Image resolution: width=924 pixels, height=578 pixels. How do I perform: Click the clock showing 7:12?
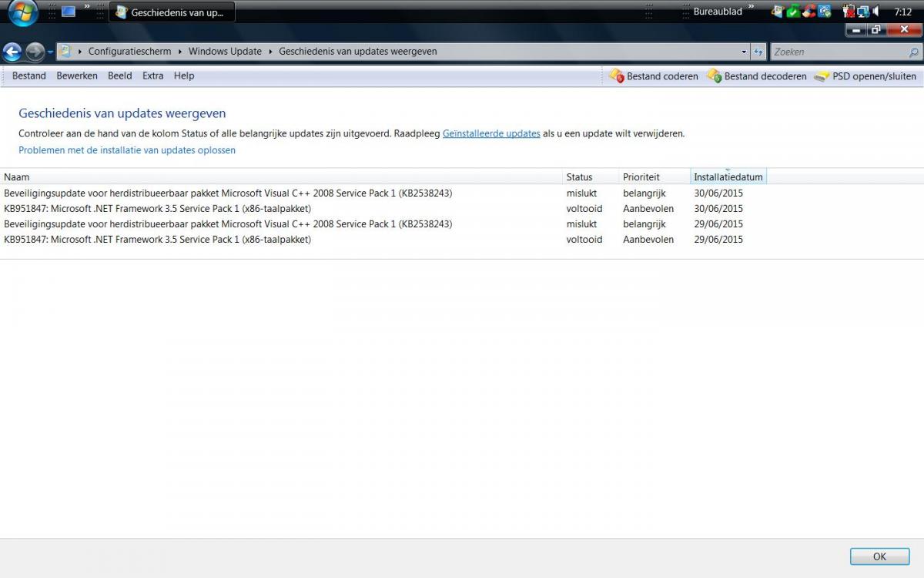903,12
